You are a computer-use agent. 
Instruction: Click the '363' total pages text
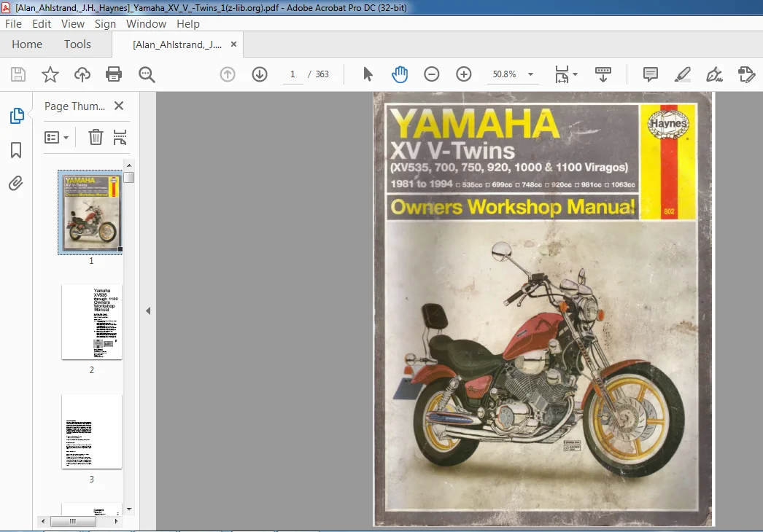[x=322, y=74]
